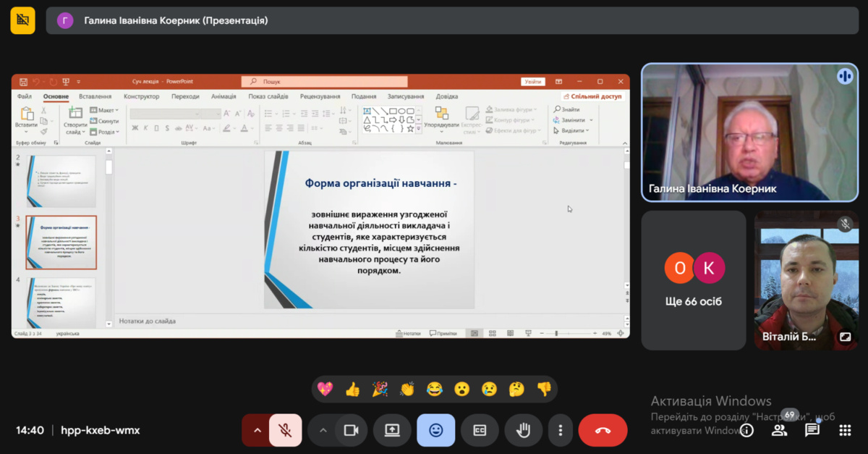
Task: Show the participants list
Action: click(x=779, y=430)
